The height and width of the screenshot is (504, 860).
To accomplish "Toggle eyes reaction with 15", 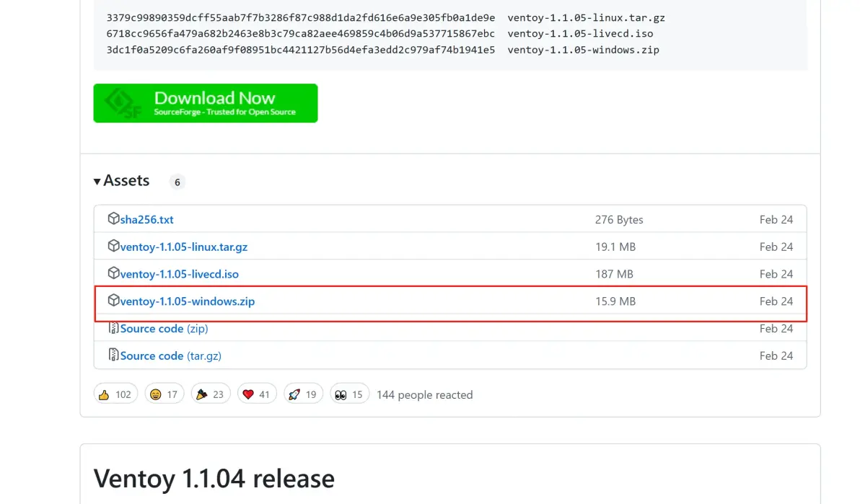I will click(x=349, y=394).
